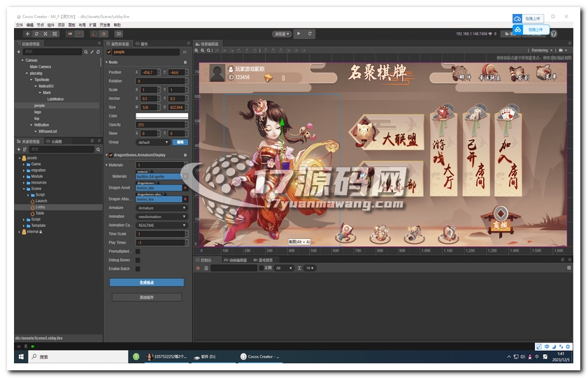Screen dimensions: 588x378
Task: Open the Armature dropdown
Action: (162, 208)
